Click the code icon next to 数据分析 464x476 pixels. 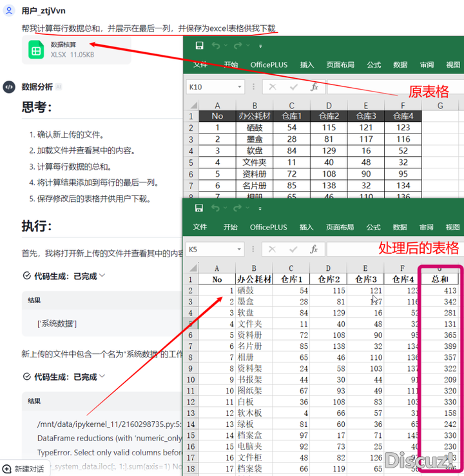point(9,87)
